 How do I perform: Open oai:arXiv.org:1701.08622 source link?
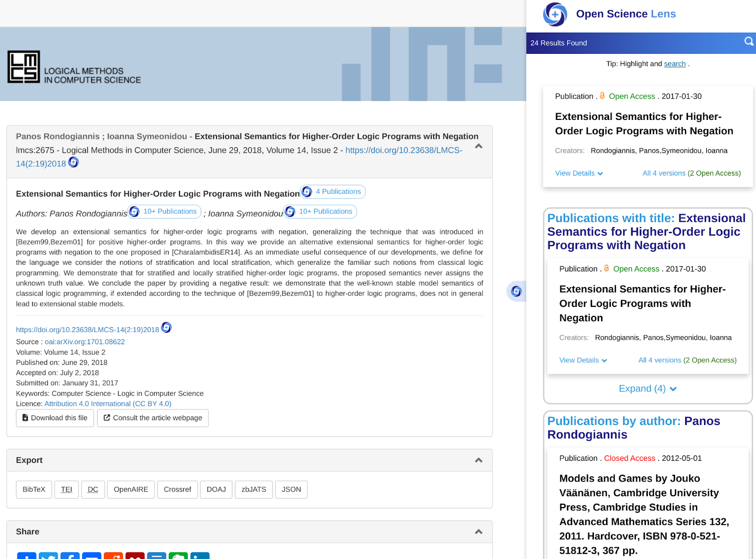click(x=85, y=342)
